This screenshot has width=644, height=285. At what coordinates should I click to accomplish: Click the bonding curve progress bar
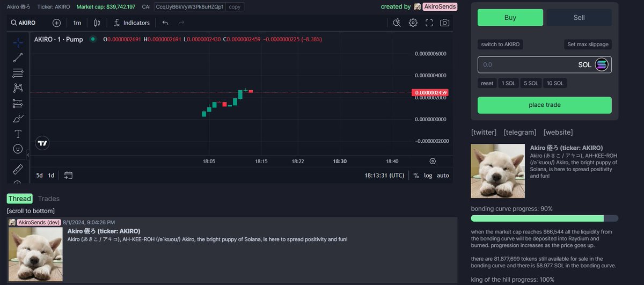pos(545,218)
